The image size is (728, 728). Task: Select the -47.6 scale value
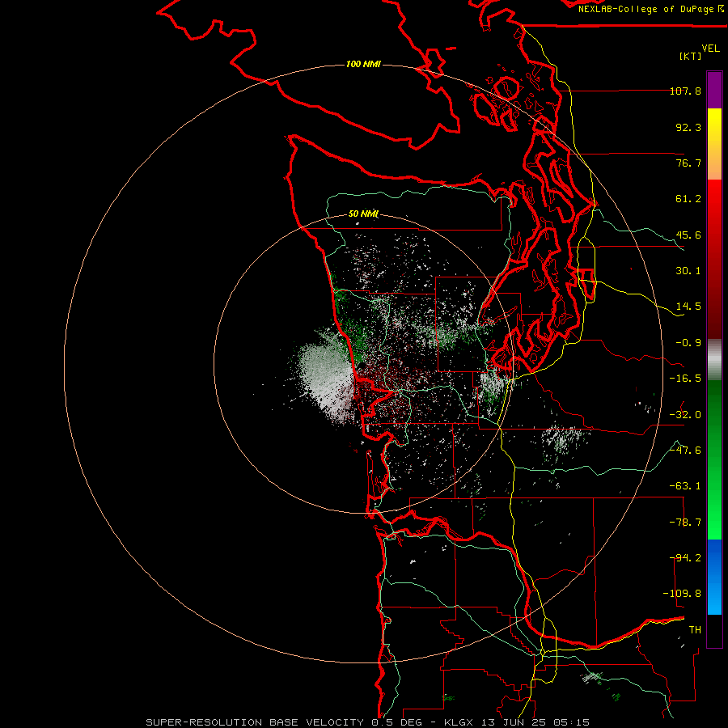685,451
